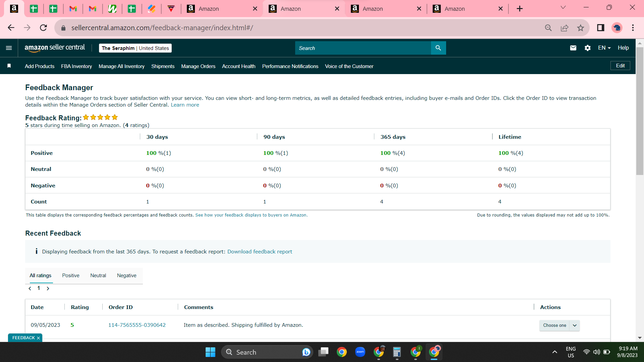Show hidden system tray icons
This screenshot has height=362, width=644.
click(555, 352)
